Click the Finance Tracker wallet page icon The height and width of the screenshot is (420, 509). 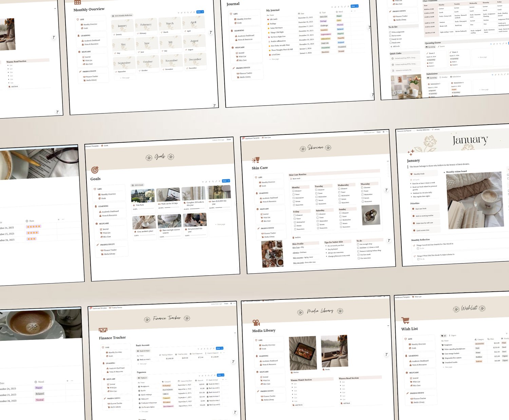(103, 330)
